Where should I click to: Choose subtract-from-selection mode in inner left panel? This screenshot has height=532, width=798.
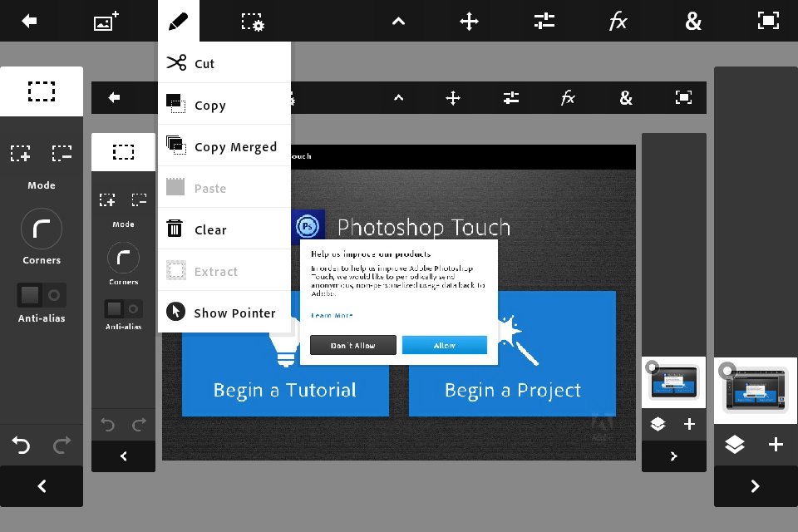[x=139, y=199]
